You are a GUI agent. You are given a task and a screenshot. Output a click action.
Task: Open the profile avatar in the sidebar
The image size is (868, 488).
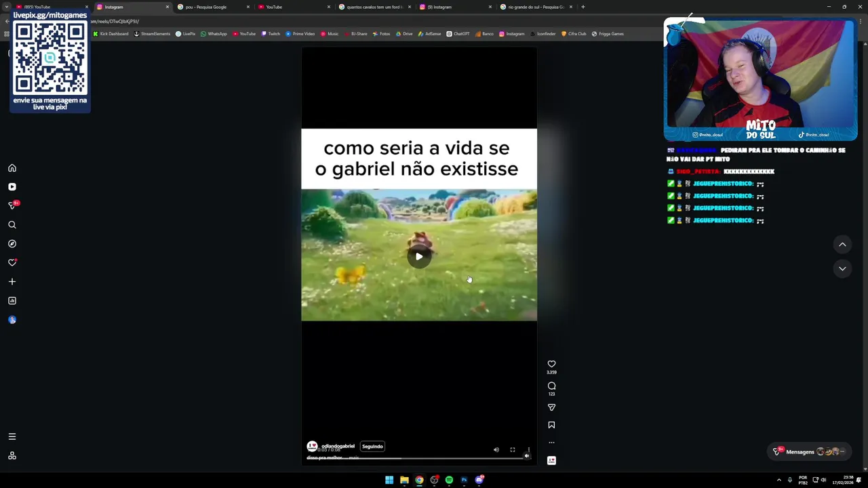tap(12, 320)
